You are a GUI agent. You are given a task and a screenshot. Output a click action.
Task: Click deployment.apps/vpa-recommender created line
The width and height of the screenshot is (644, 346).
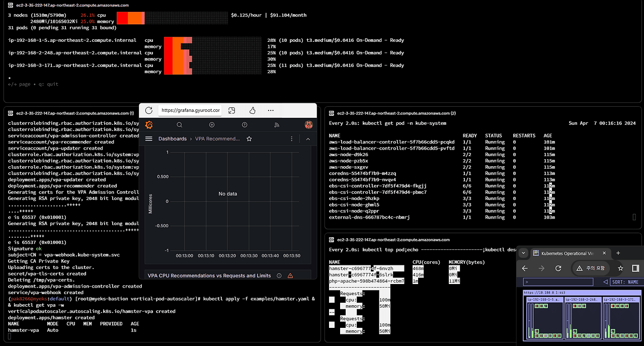point(62,186)
